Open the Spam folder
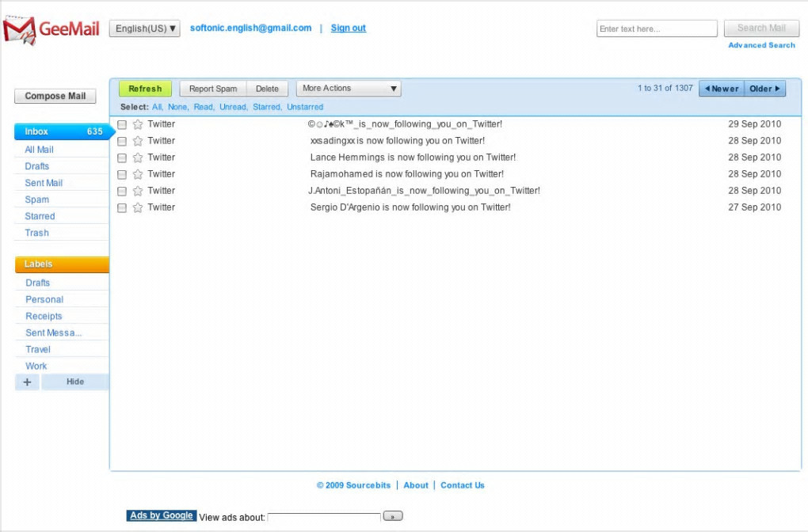 [37, 199]
